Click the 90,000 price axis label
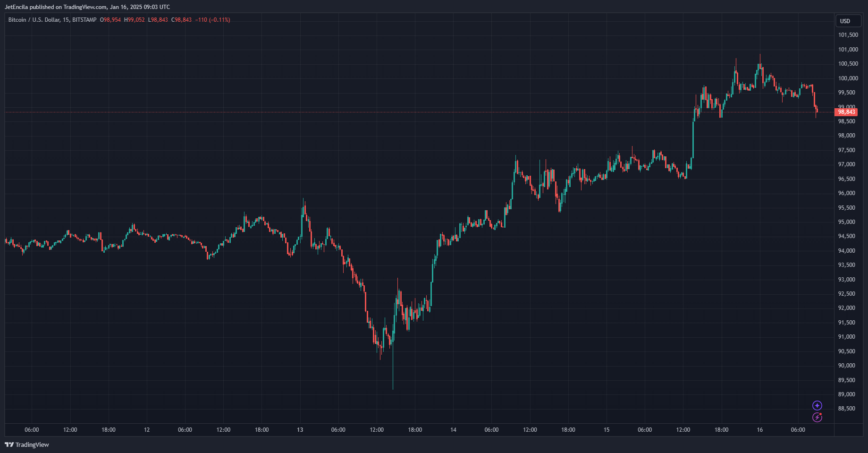This screenshot has width=868, height=453. point(847,366)
